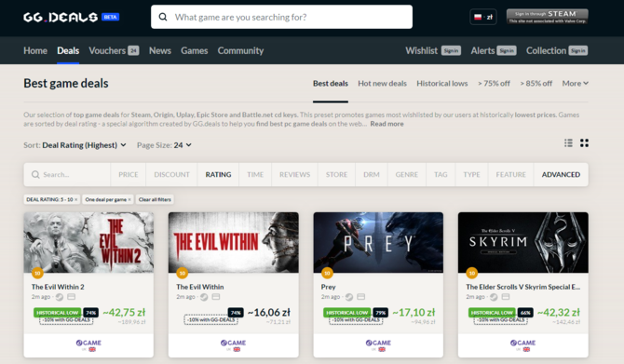The height and width of the screenshot is (364, 624).
Task: Select the Best deals tab
Action: (331, 84)
